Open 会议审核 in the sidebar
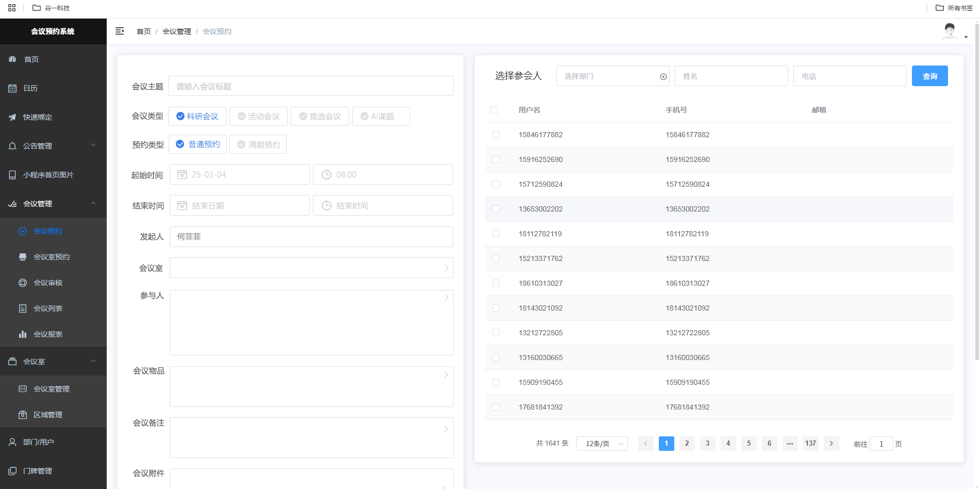The width and height of the screenshot is (980, 489). 48,283
